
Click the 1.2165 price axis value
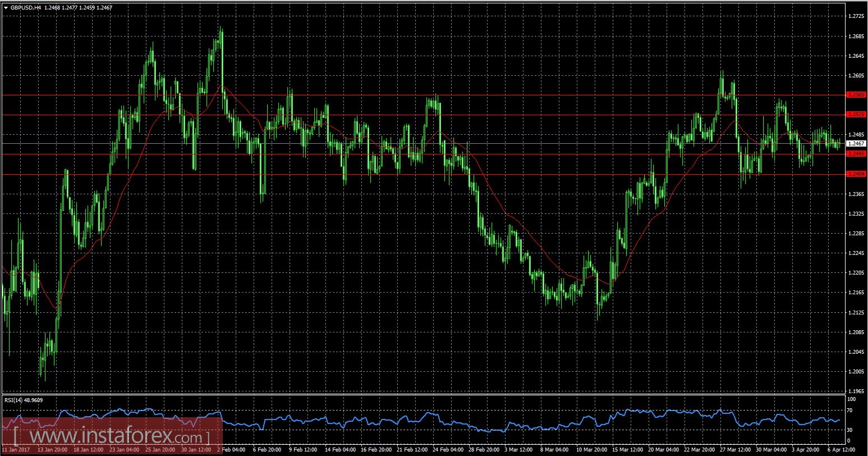click(857, 293)
